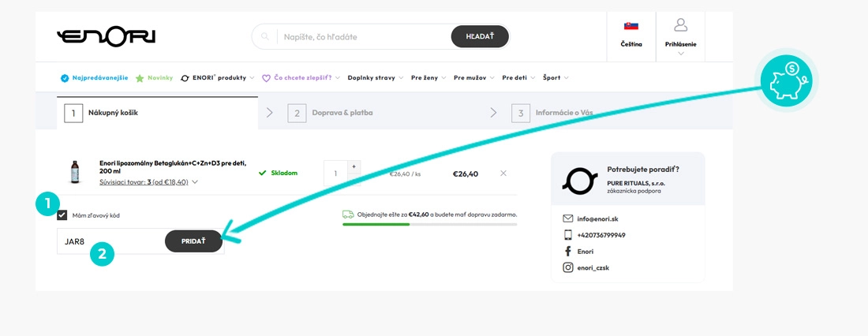
Task: Expand Súvisiaci tovar list
Action: tap(149, 181)
